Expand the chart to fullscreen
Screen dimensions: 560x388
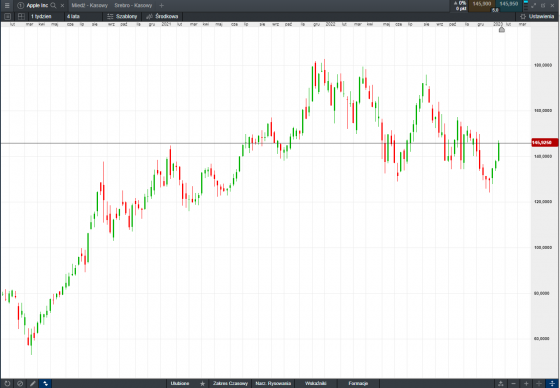[x=534, y=5]
